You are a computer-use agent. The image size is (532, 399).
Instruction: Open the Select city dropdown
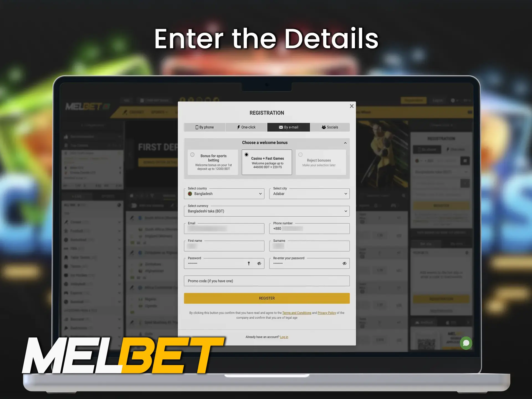(309, 194)
